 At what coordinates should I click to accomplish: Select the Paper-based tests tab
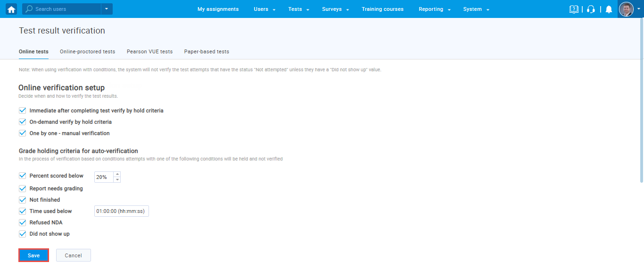(x=206, y=51)
